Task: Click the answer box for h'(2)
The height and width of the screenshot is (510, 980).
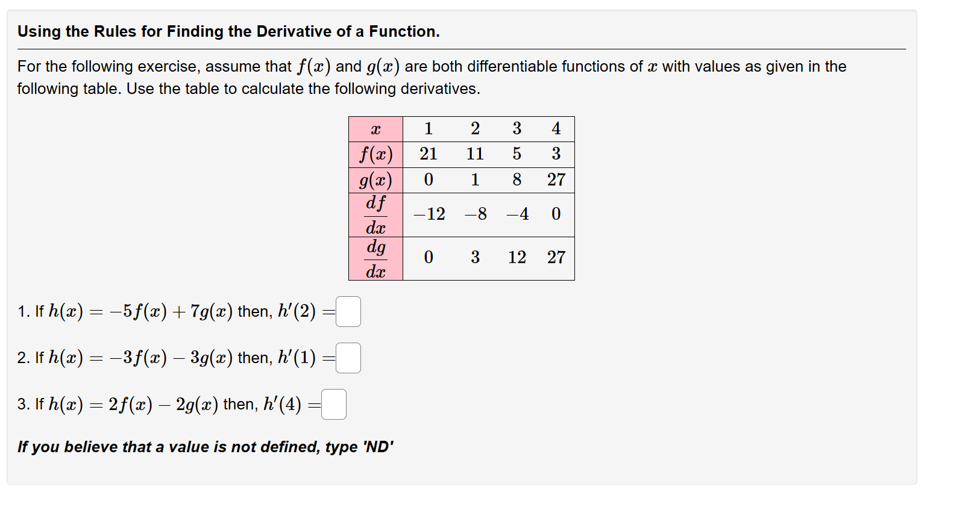Action: point(348,311)
